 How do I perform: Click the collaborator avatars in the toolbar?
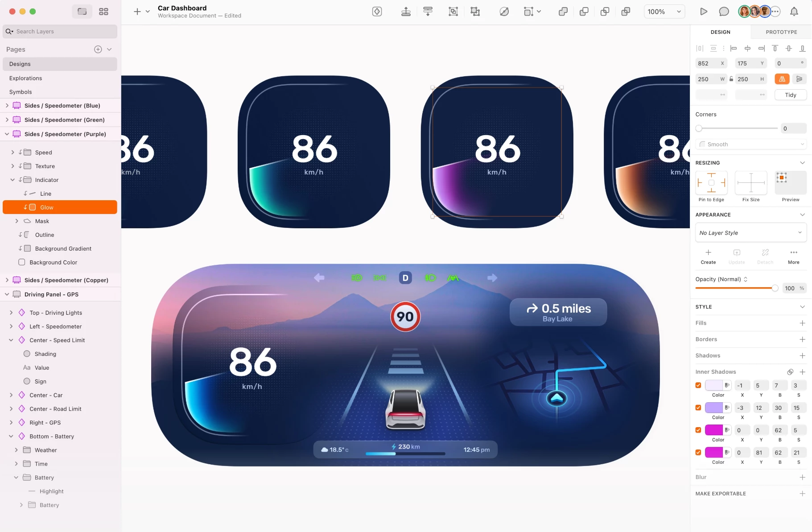[x=759, y=12]
